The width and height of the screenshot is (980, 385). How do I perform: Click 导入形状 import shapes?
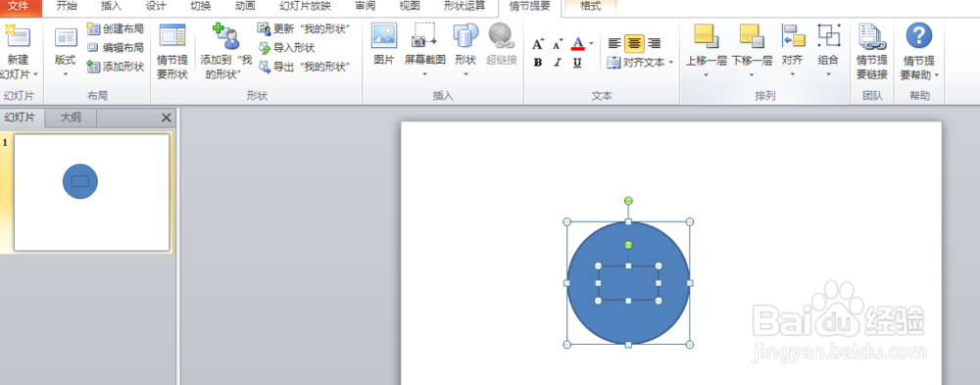286,47
